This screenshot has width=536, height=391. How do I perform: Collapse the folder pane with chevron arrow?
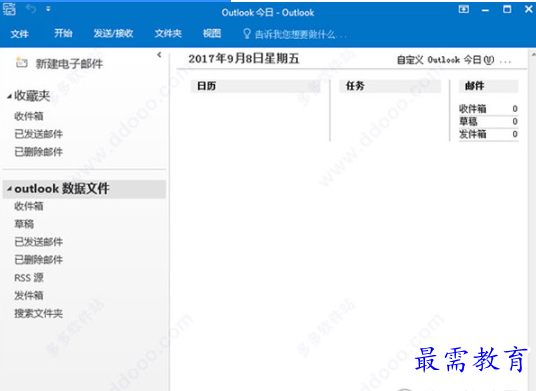tap(159, 55)
